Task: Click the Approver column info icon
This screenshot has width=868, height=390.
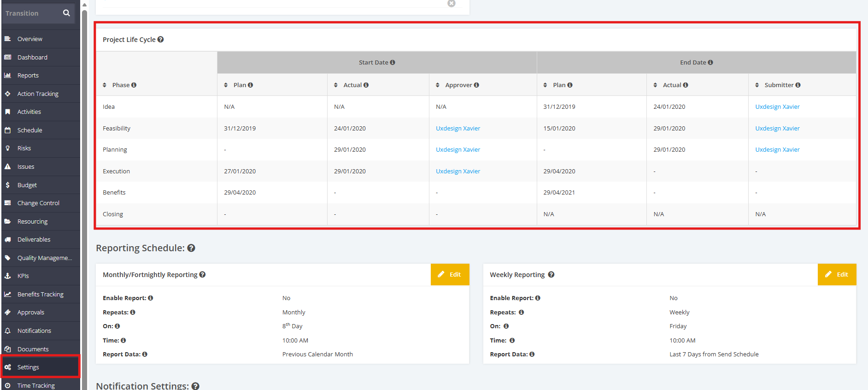Action: coord(476,85)
